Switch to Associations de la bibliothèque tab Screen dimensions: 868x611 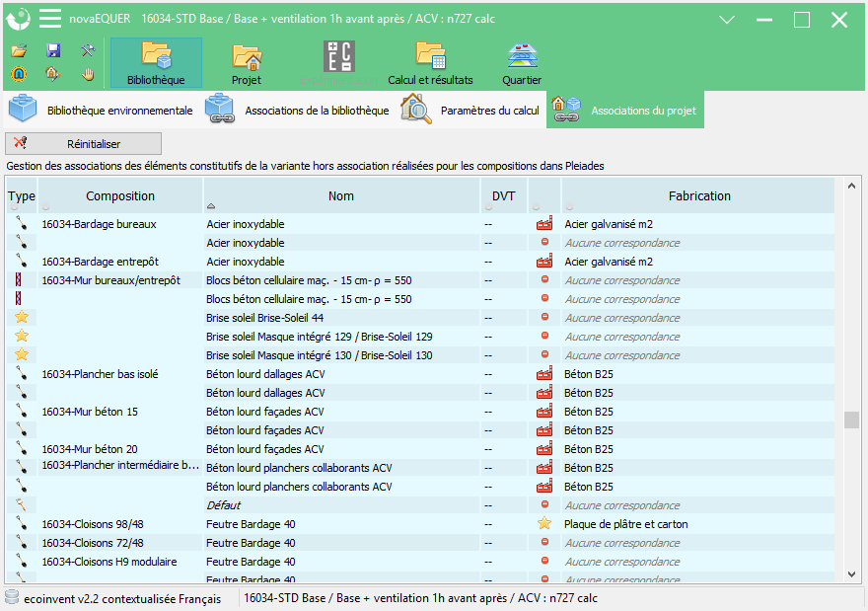pos(298,110)
